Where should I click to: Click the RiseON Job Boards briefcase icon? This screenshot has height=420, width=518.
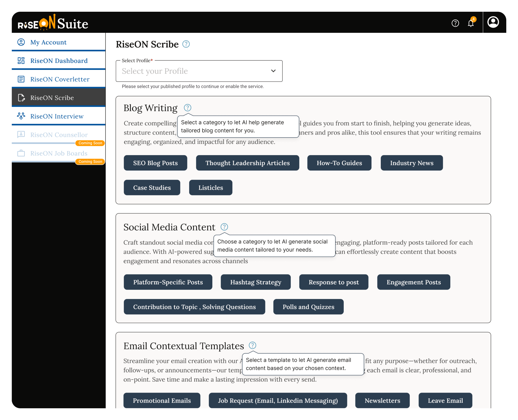coord(21,153)
